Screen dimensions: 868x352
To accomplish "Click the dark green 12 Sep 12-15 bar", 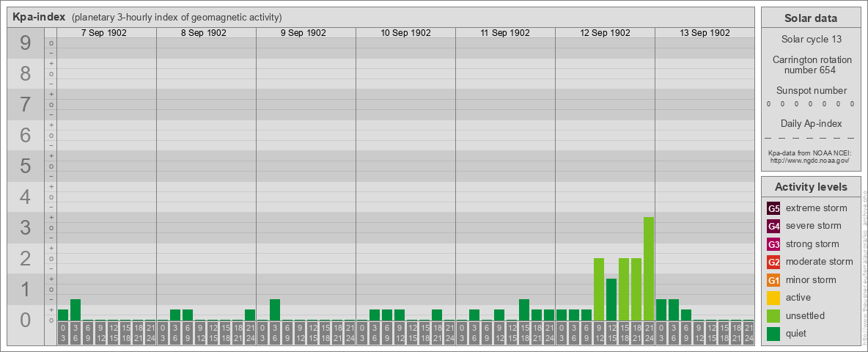I will (611, 299).
